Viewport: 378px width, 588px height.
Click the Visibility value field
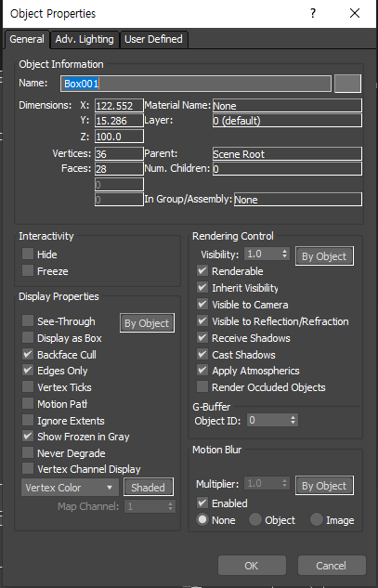pos(262,254)
